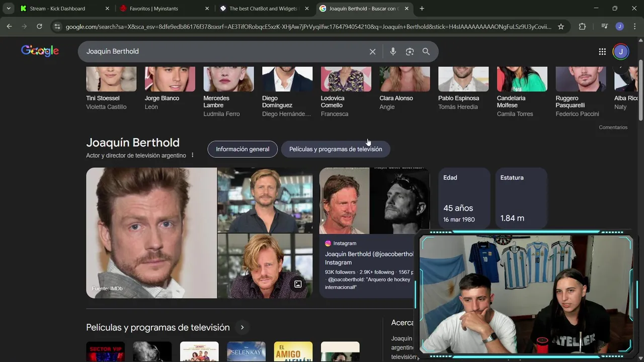Viewport: 644px width, 362px height.
Task: Click the Comentarios feedback link
Action: click(613, 127)
